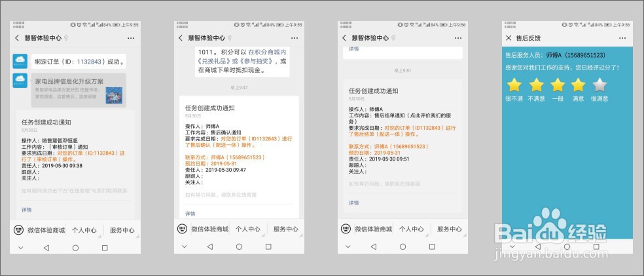Tap the 绑定订单（ID：1132843）成功 message bubble
Image resolution: width=644 pixels, height=276 pixels.
[78, 62]
